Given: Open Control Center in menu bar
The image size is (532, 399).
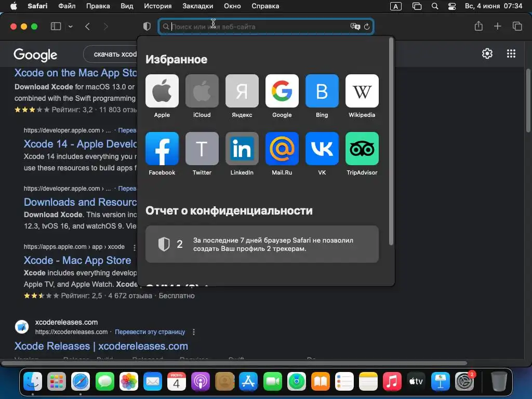Looking at the screenshot, I should tap(452, 6).
